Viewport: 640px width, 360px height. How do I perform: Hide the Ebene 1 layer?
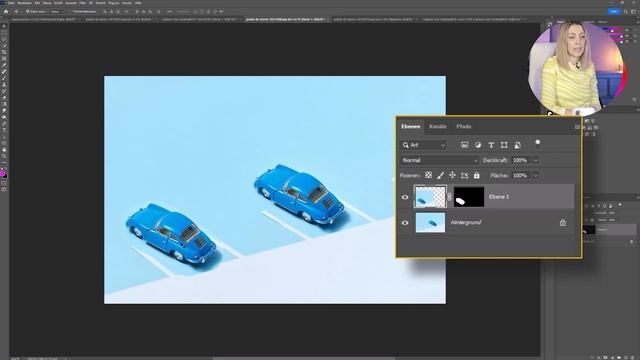(x=405, y=197)
